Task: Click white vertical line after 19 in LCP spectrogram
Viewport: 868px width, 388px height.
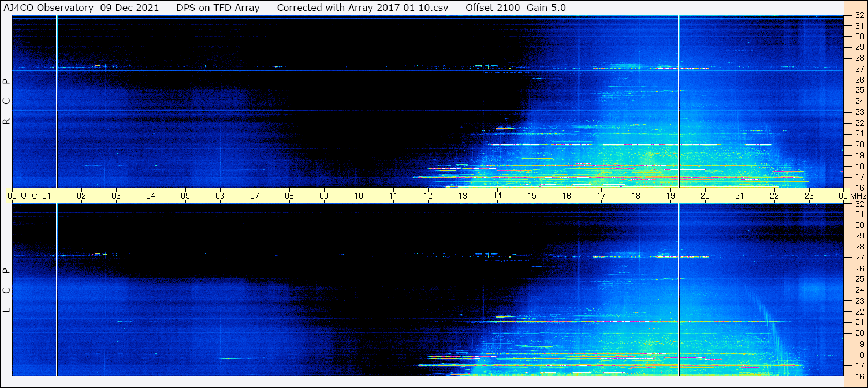Action: 679,290
